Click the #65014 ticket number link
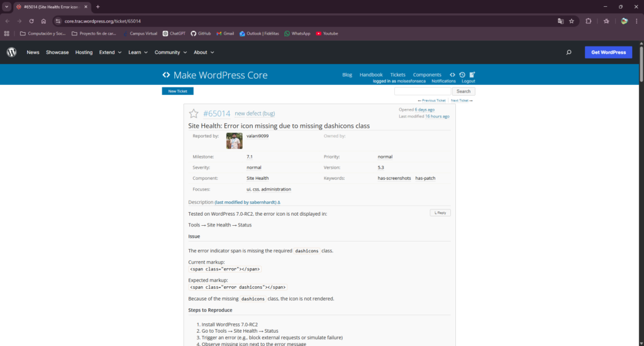The height and width of the screenshot is (346, 644). pyautogui.click(x=217, y=113)
